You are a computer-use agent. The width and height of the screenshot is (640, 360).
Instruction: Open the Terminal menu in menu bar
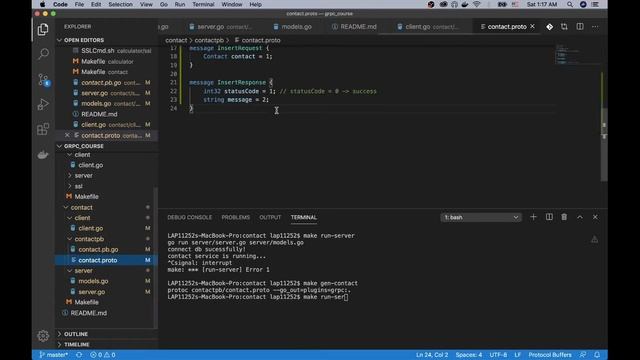point(203,4)
